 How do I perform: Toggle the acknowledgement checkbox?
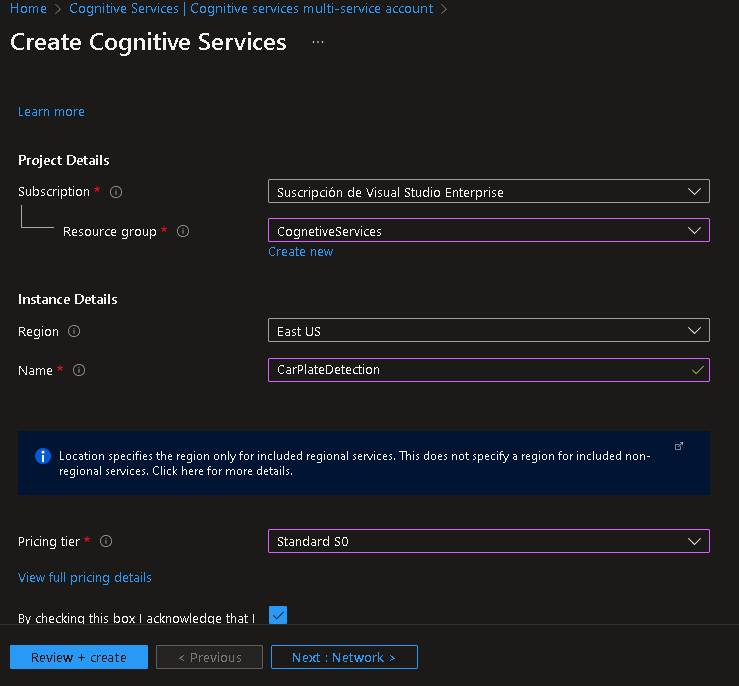pos(278,615)
